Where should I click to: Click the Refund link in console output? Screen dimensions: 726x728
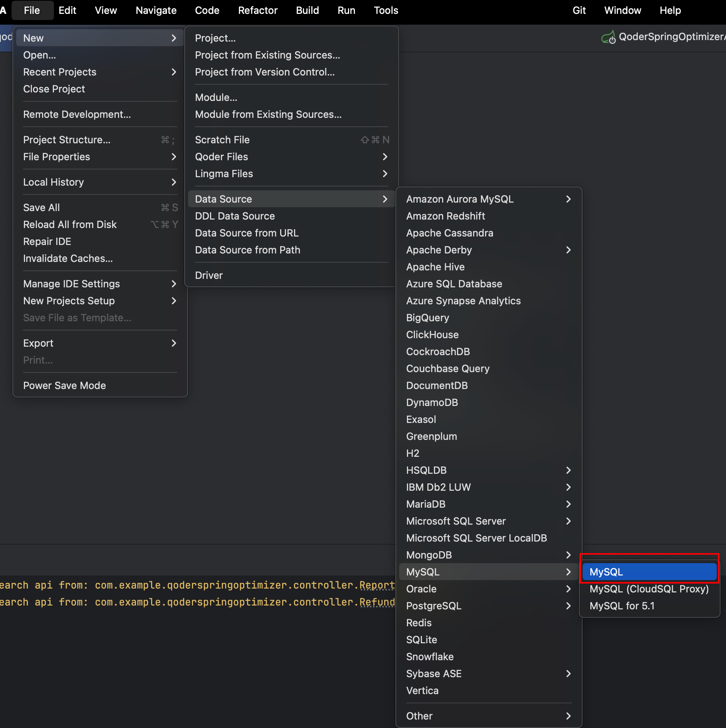point(377,602)
